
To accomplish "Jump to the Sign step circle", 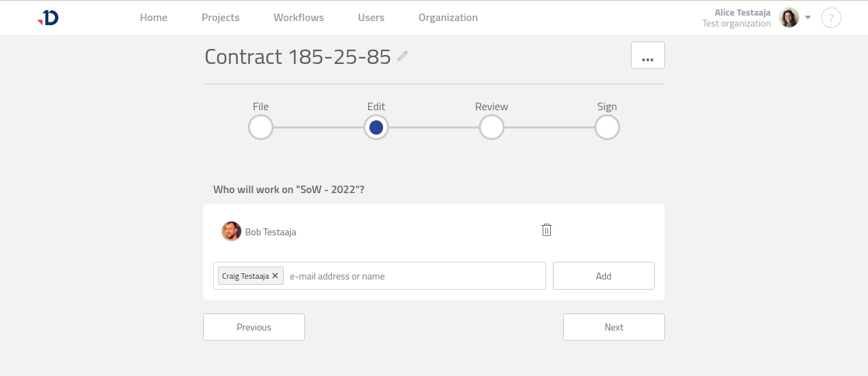I will 607,127.
